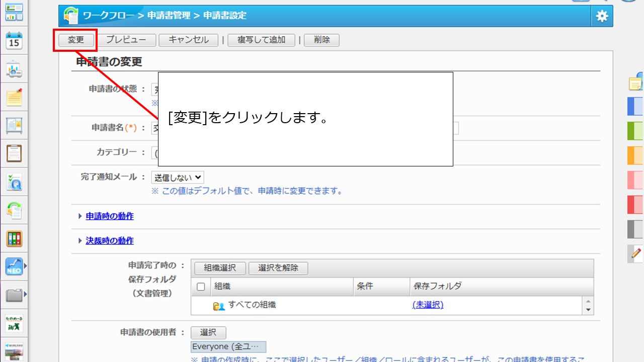Open the gray folder sidebar icon
The width and height of the screenshot is (644, 362).
pos(14,295)
